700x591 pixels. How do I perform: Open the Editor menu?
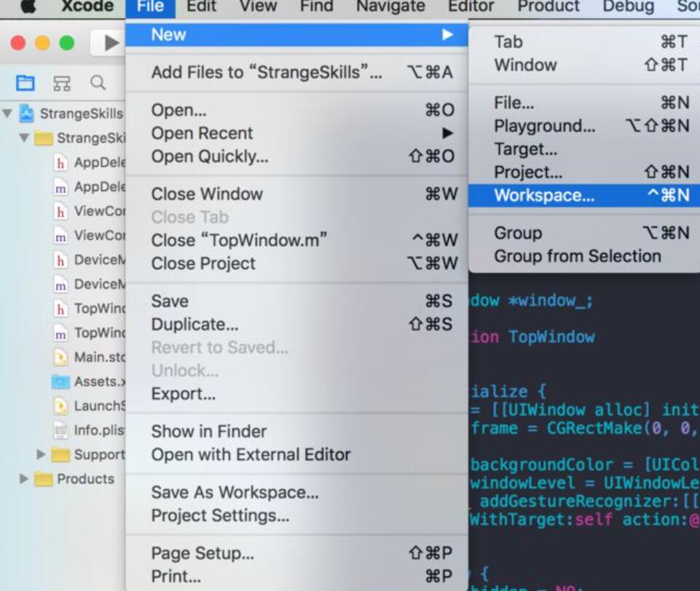tap(471, 7)
